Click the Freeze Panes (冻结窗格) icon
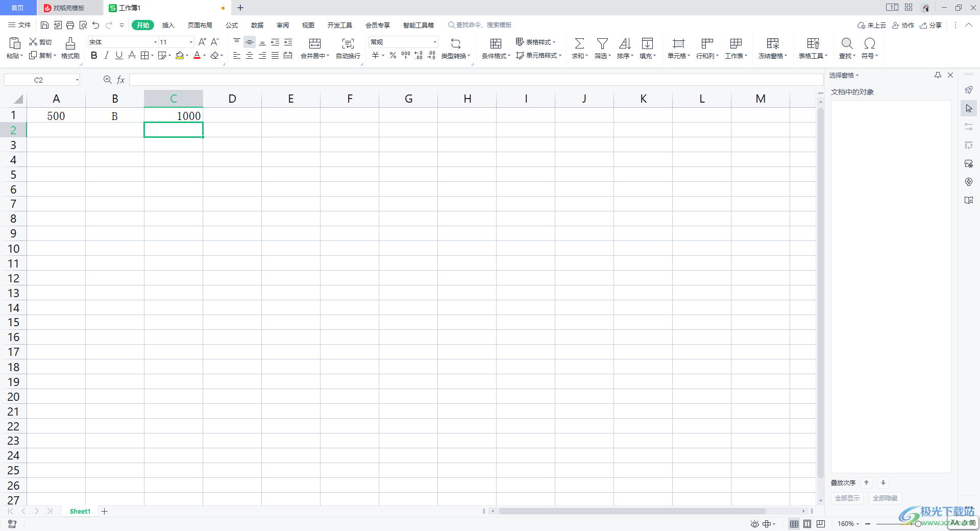This screenshot has height=531, width=980. pyautogui.click(x=773, y=43)
